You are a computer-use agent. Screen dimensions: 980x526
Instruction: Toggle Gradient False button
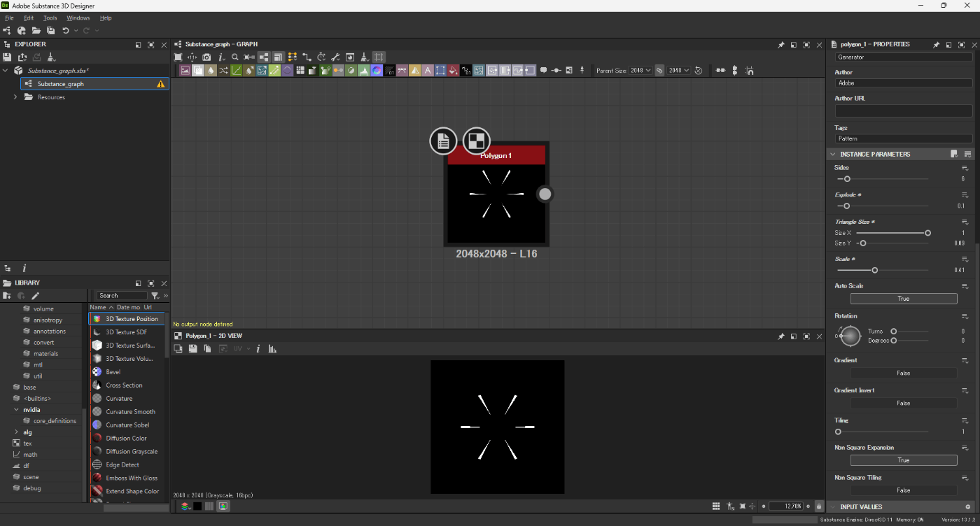[x=903, y=373]
